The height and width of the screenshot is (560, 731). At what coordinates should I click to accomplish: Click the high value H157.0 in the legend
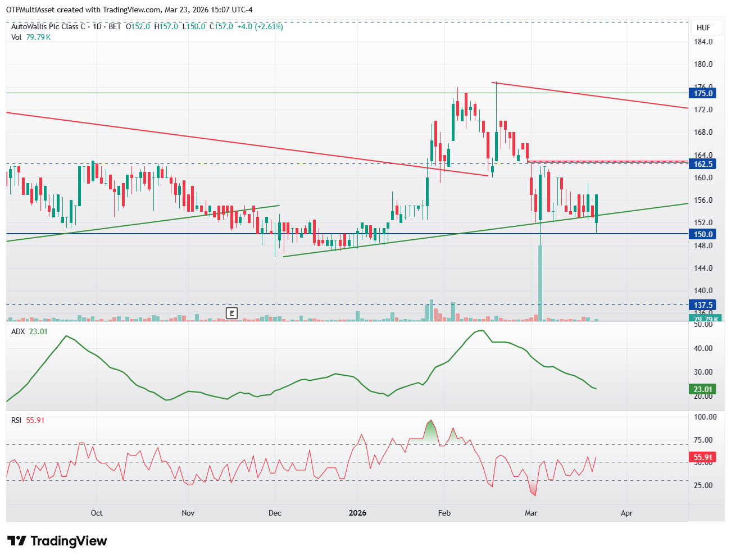tap(166, 26)
